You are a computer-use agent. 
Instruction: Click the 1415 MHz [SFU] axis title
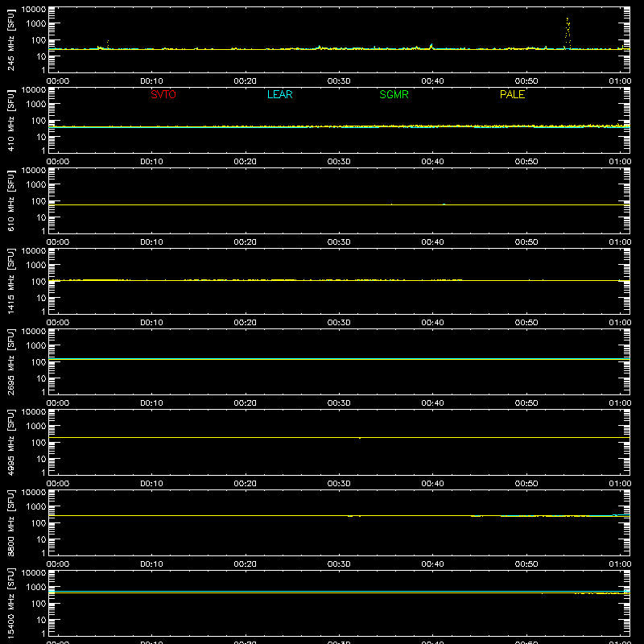[x=11, y=281]
